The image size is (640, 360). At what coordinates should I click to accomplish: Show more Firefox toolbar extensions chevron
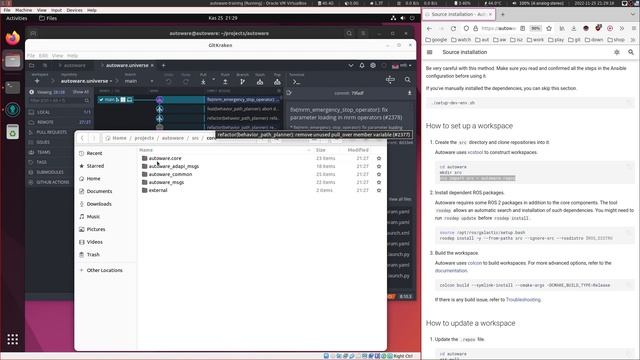(x=622, y=29)
